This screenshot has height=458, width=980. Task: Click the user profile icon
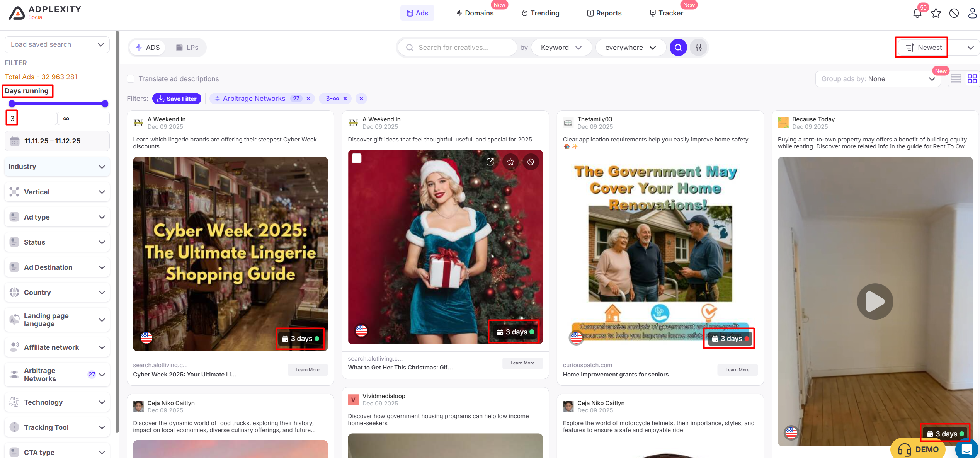(972, 14)
